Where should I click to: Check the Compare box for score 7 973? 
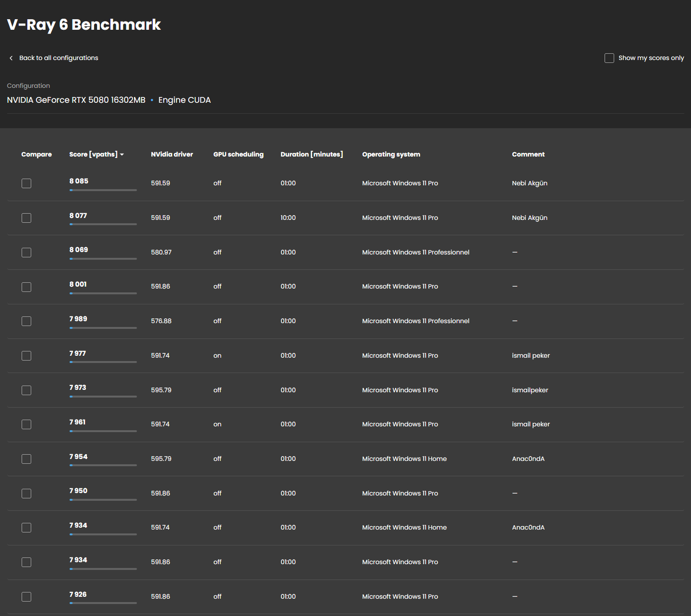coord(26,390)
